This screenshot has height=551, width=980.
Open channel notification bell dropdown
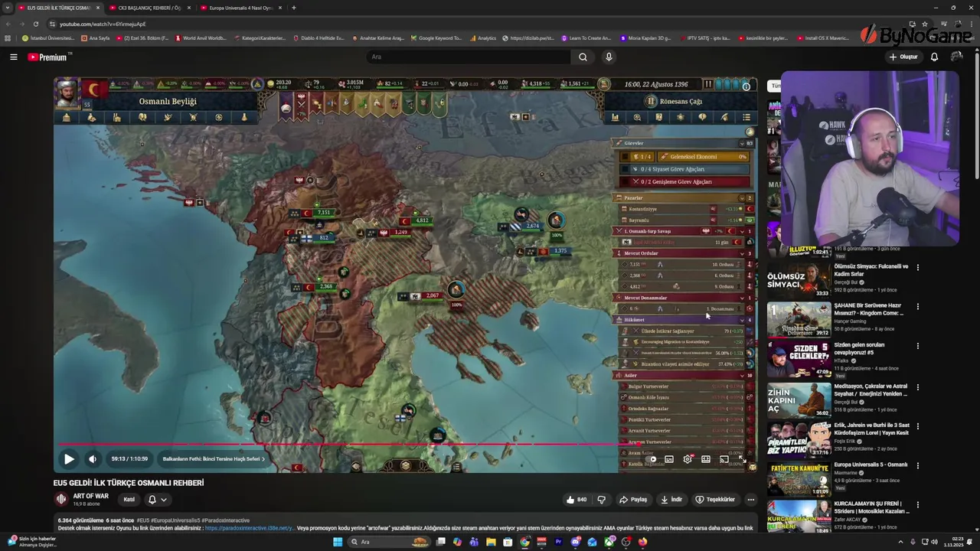[x=158, y=500]
